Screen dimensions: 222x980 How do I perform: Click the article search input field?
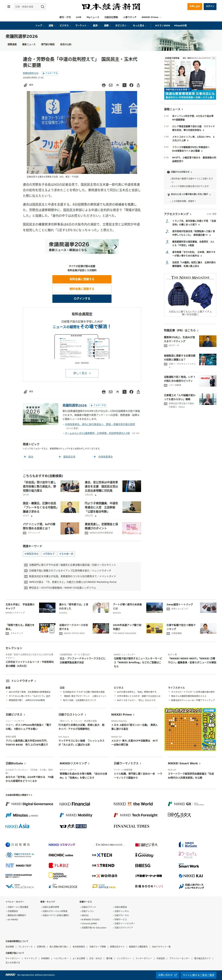(x=27, y=6)
